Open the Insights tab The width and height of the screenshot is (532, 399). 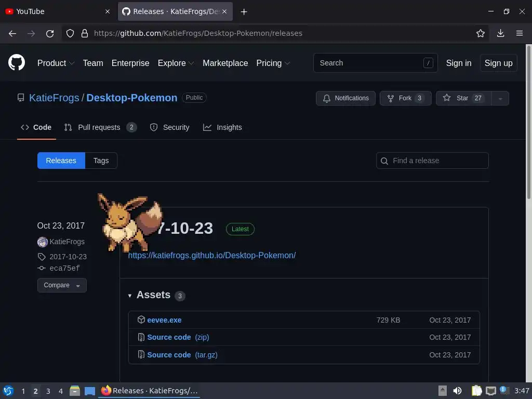[222, 128]
